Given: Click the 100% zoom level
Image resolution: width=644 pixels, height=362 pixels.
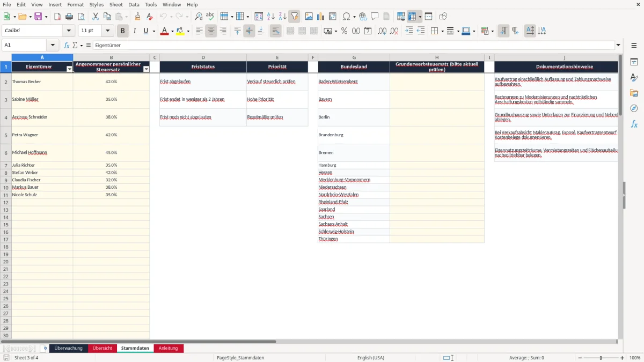Looking at the screenshot, I should 635,358.
